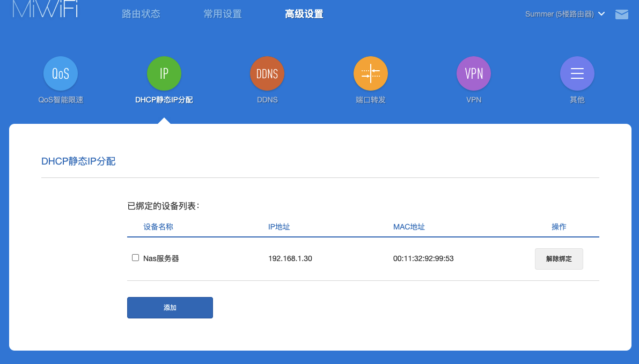Image resolution: width=639 pixels, height=364 pixels.
Task: Open the purple VPN icon
Action: coord(474,74)
